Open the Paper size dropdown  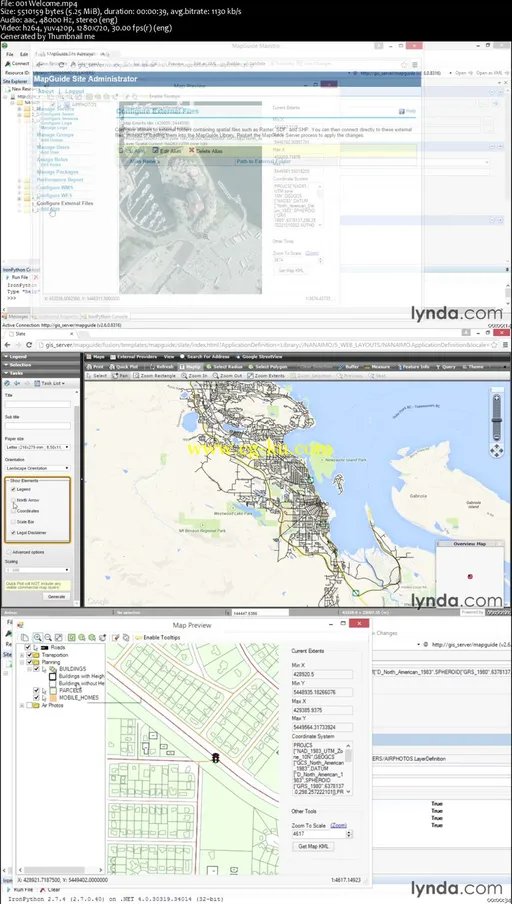[x=37, y=447]
